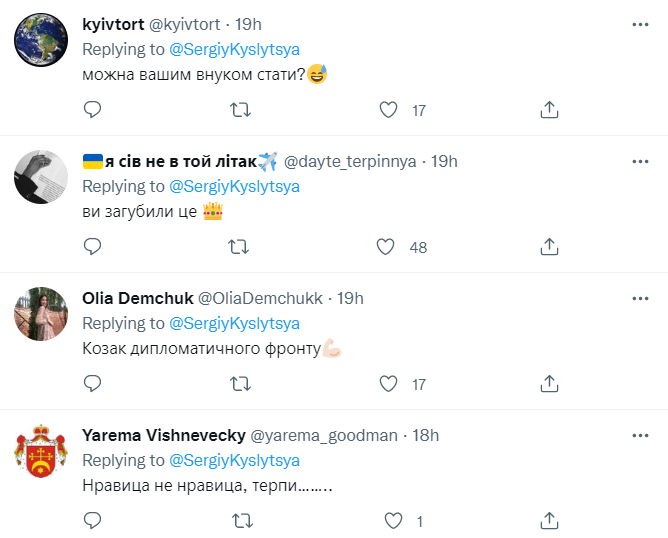Open @SergiyKyslytsya link in kyivtort's reply
The width and height of the screenshot is (668, 538).
pyautogui.click(x=235, y=50)
